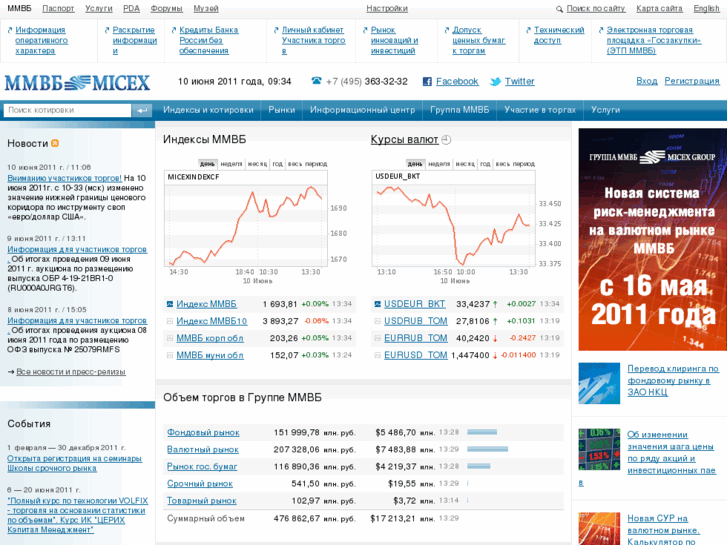Click the USDEUR_BKT chart area
The height and width of the screenshot is (545, 727).
453,225
